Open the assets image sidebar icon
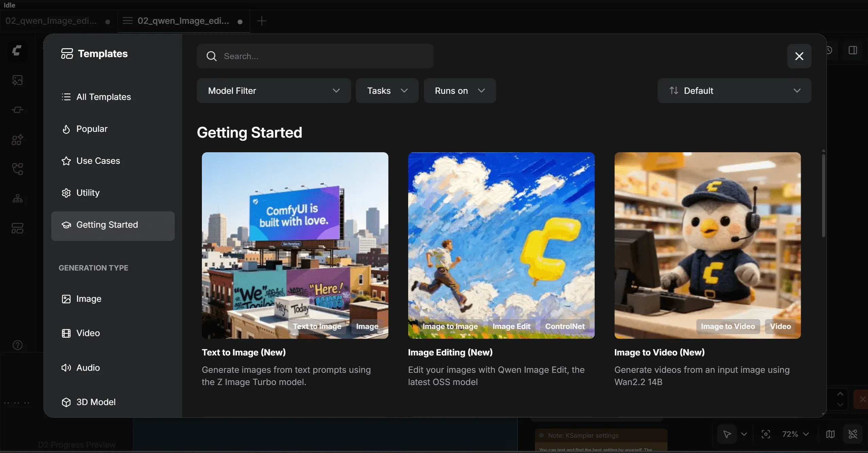 tap(17, 80)
